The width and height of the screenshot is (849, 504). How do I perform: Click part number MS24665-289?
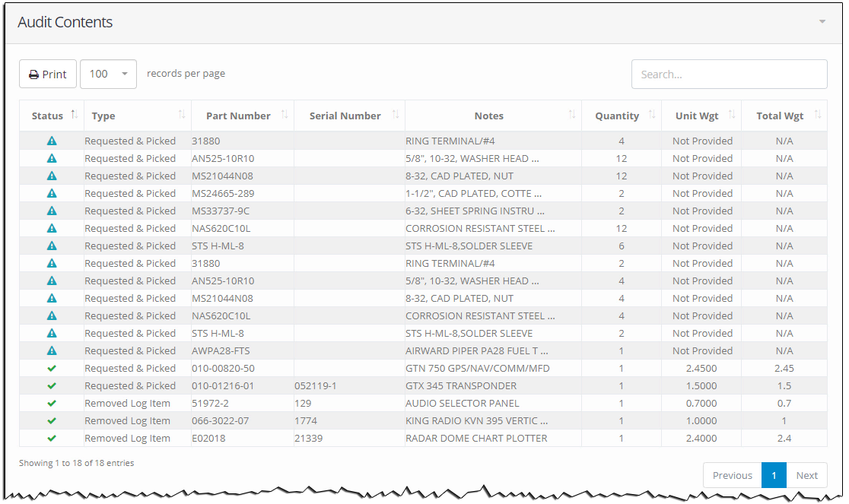[x=223, y=194]
